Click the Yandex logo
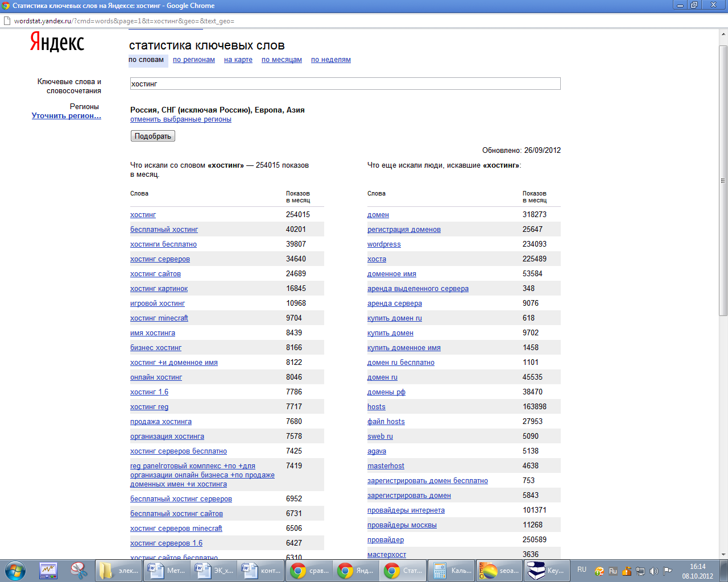This screenshot has width=728, height=582. pyautogui.click(x=57, y=43)
